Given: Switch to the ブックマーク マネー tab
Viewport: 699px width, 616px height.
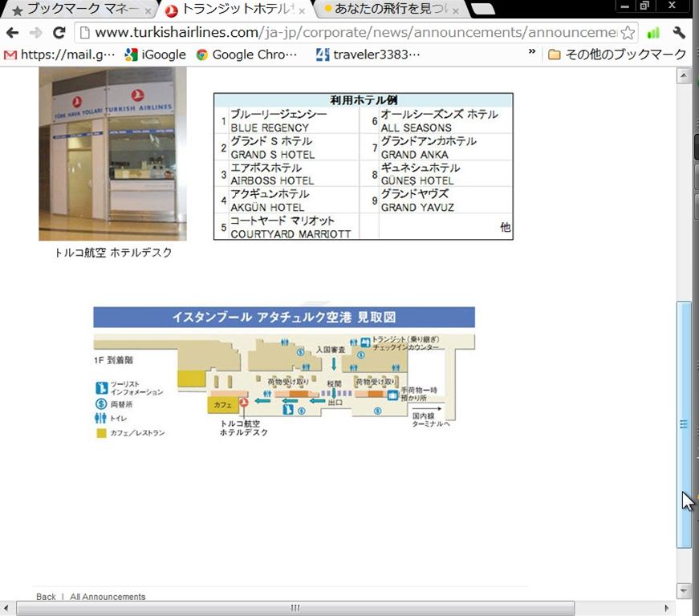Looking at the screenshot, I should 76,10.
